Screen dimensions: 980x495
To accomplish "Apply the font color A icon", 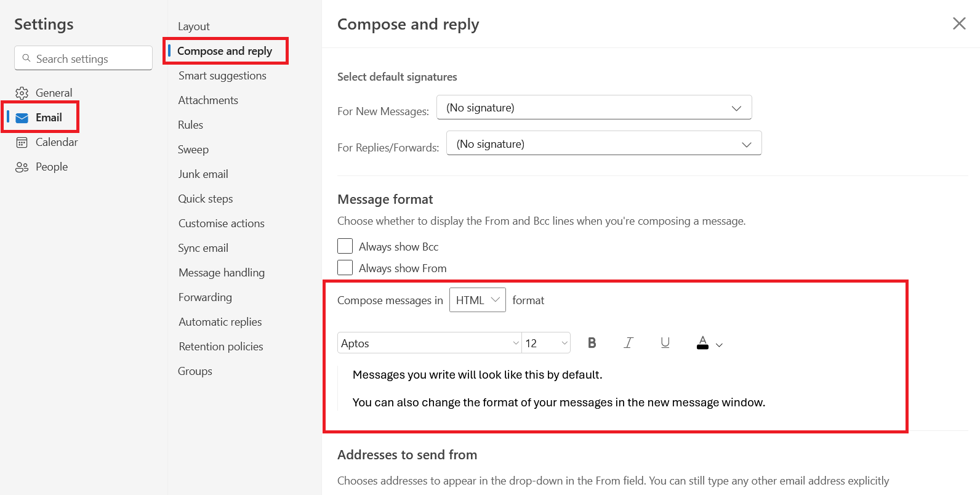I will click(x=702, y=343).
